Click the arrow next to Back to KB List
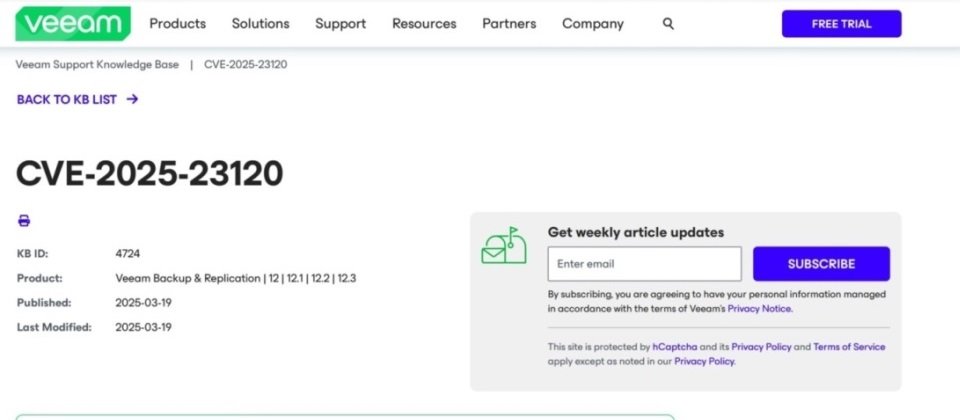960x420 pixels. pyautogui.click(x=132, y=99)
